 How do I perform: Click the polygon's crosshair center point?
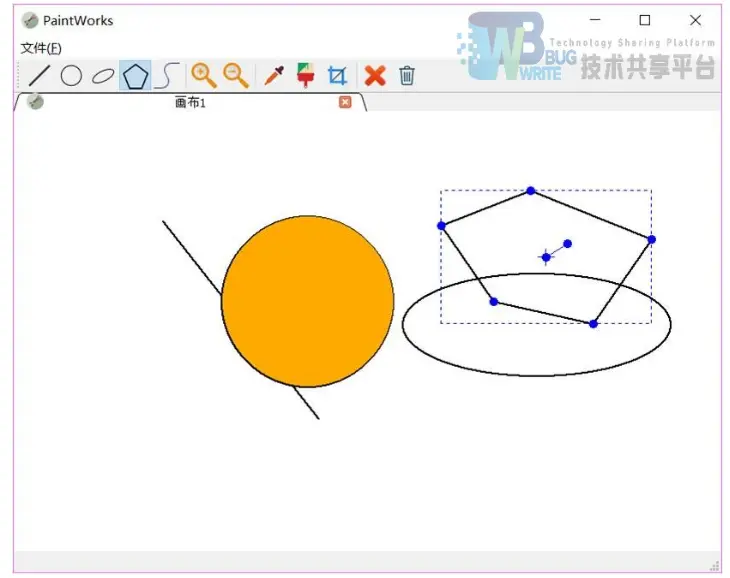point(546,257)
